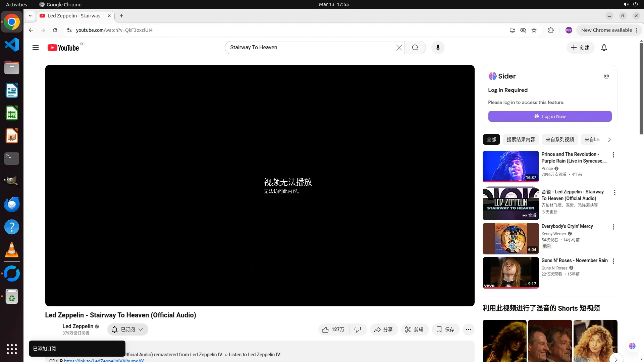
Task: Open the notifications bell
Action: click(604, 48)
